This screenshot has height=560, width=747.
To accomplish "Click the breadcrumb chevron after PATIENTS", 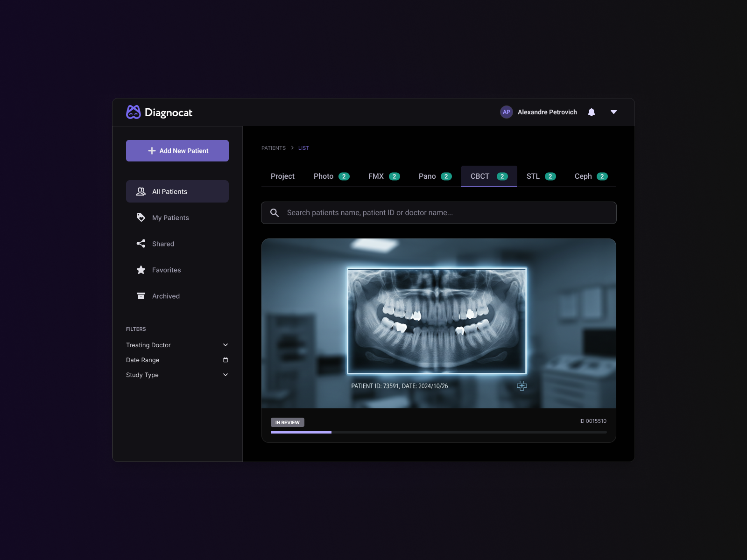I will point(292,148).
